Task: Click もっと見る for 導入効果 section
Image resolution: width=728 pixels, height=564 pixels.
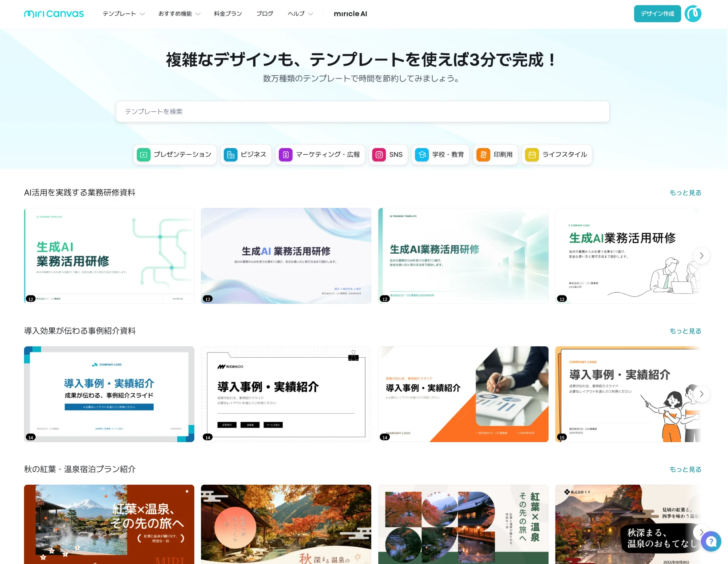Action: (685, 331)
